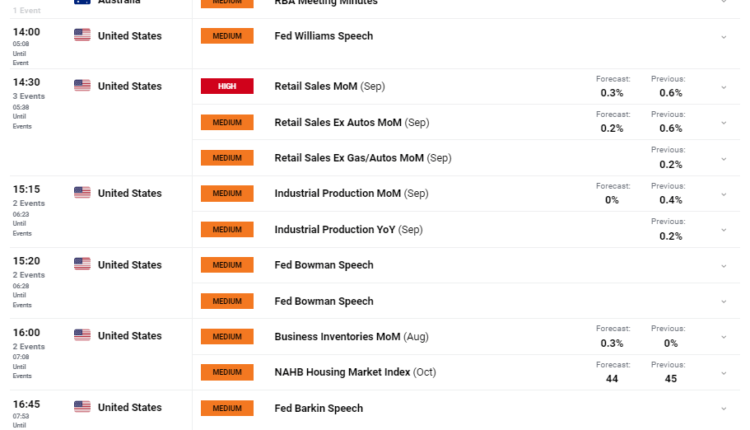Expand the Industrial Production MoM chevron
This screenshot has height=430, width=750.
click(723, 194)
